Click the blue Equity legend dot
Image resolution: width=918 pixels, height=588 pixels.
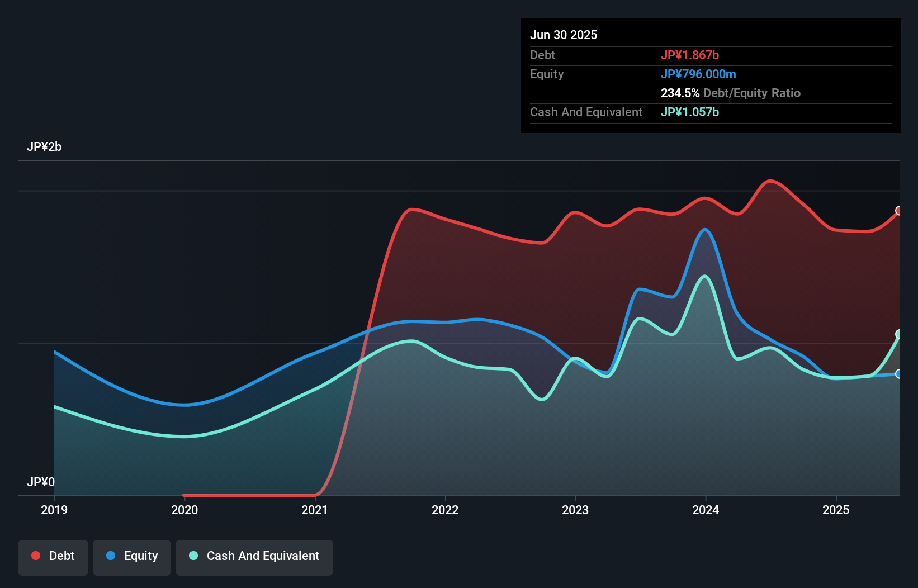pyautogui.click(x=111, y=556)
